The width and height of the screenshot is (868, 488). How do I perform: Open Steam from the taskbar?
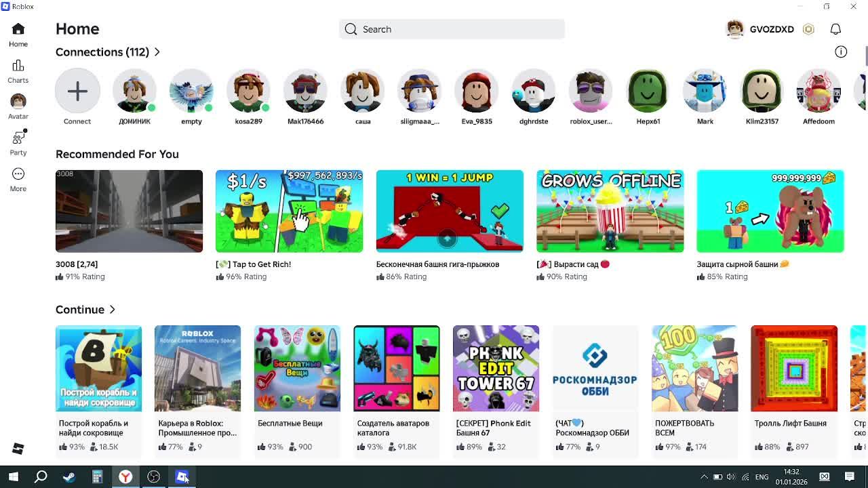68,476
